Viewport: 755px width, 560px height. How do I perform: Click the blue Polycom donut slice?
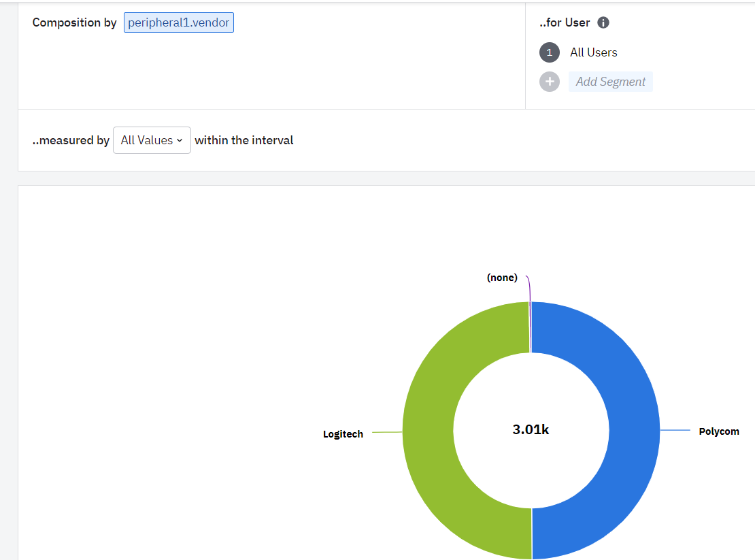pyautogui.click(x=634, y=430)
